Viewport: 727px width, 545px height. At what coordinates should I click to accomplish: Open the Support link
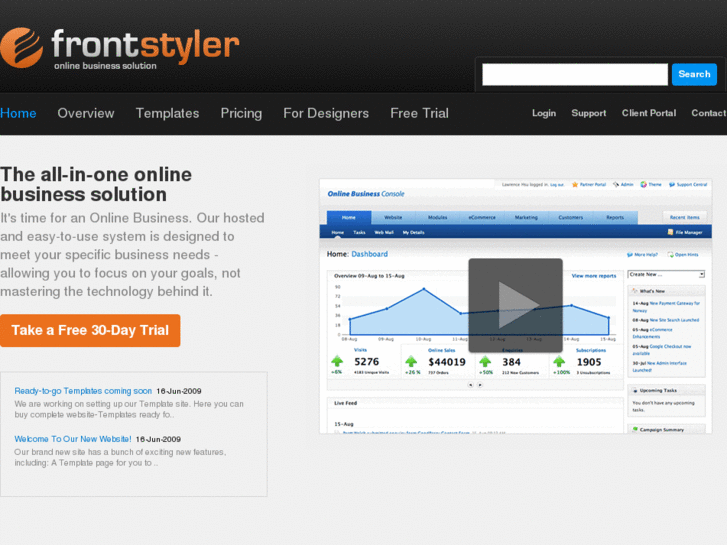coord(589,113)
